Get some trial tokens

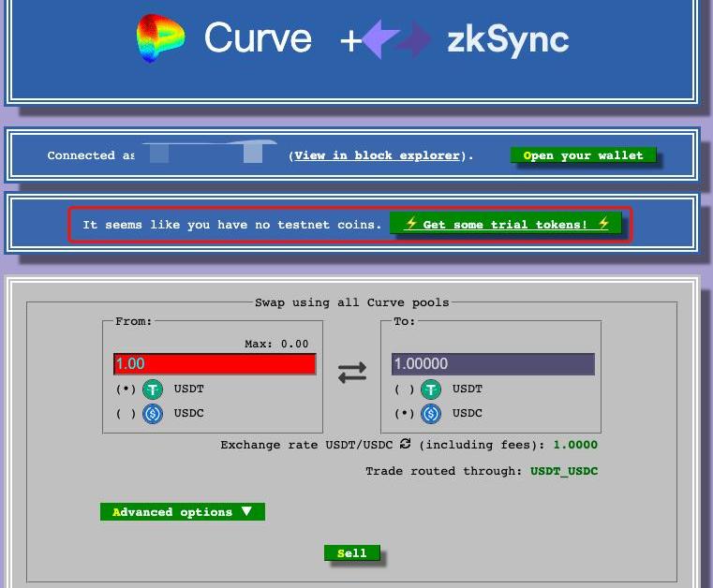[x=506, y=225]
